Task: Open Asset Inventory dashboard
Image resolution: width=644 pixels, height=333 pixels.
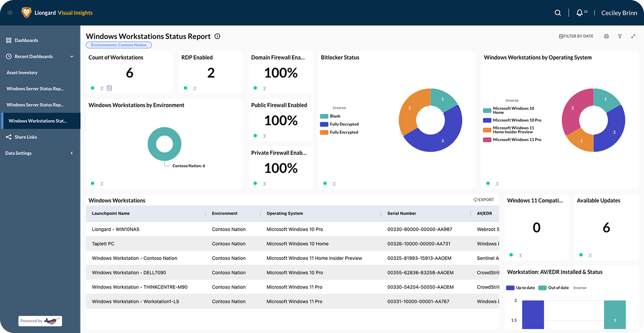Action: (22, 73)
